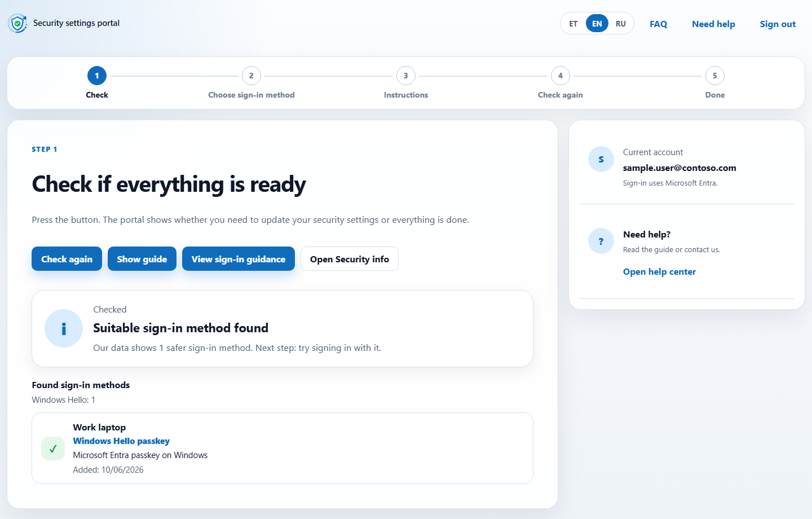The image size is (812, 519).
Task: Click the Microsoft Entra passkey on Windows text
Action: [140, 455]
